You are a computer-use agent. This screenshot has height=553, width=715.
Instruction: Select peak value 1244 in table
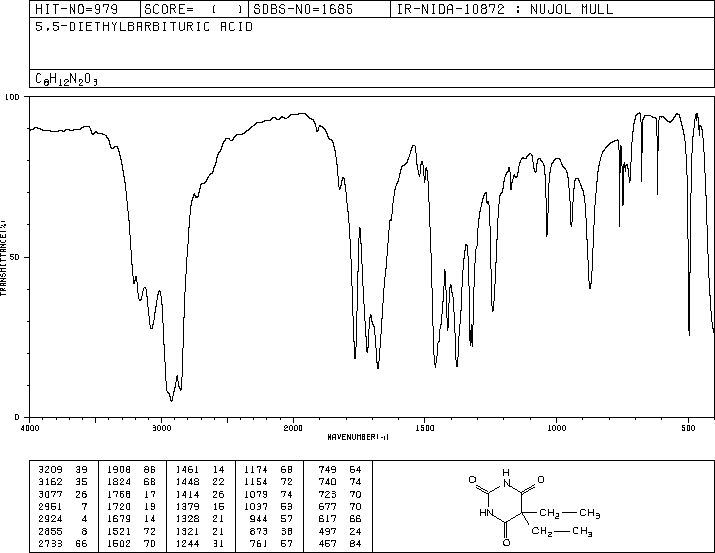tap(187, 543)
